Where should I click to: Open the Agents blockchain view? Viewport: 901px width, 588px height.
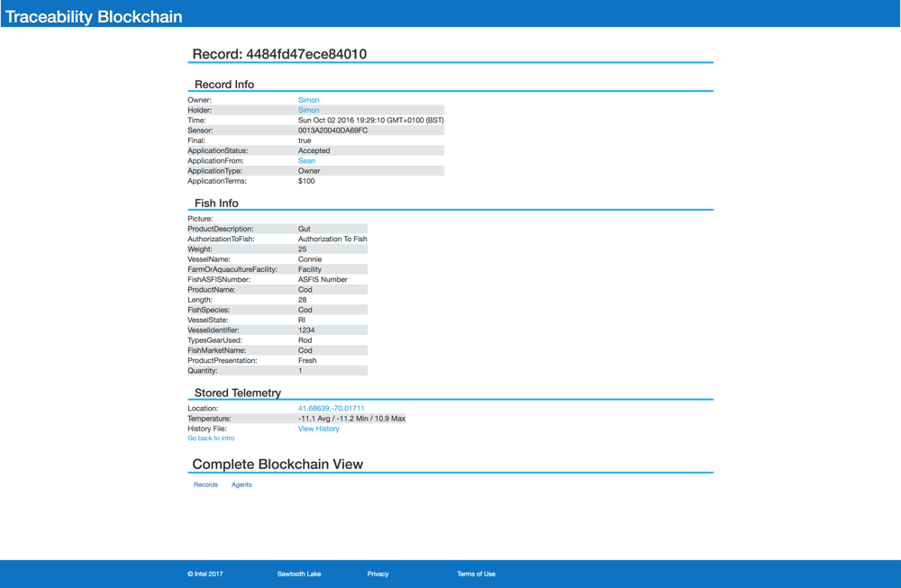pyautogui.click(x=241, y=484)
